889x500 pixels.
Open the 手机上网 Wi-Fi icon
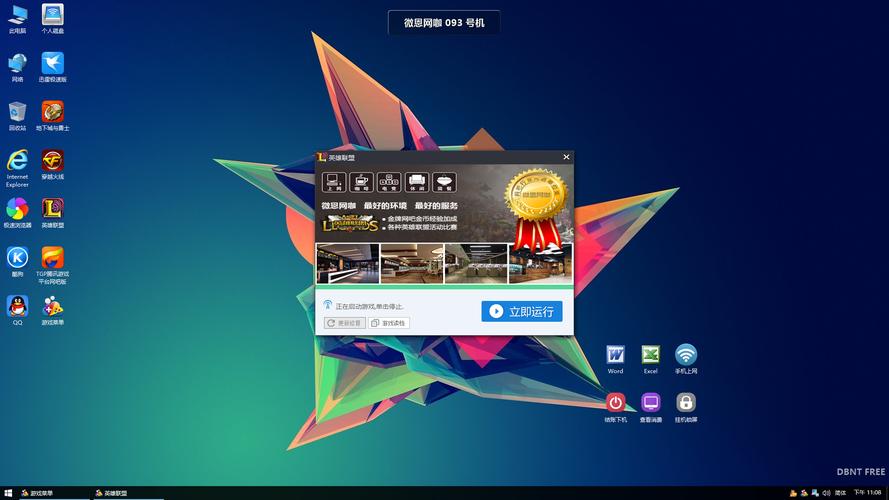[686, 359]
